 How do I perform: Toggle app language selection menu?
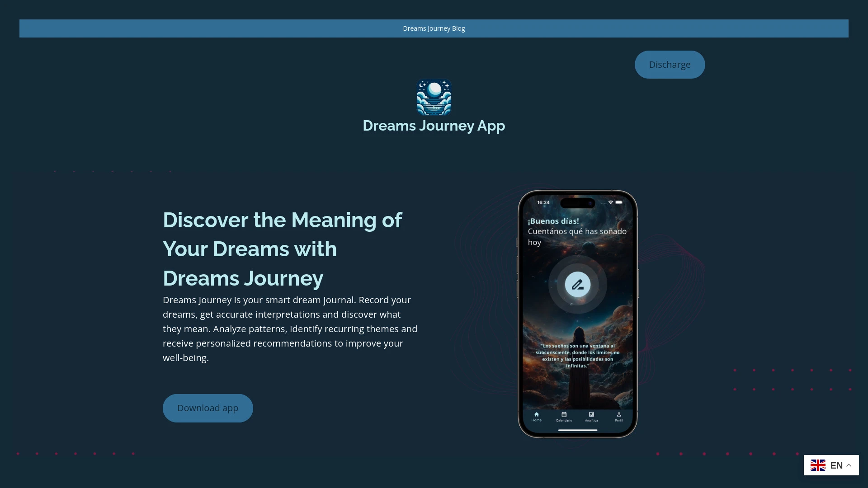pyautogui.click(x=832, y=465)
